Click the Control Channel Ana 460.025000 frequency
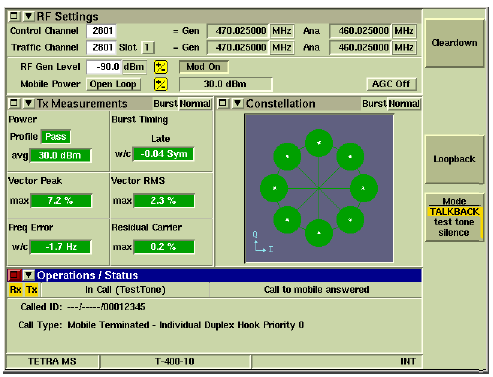This screenshot has width=493, height=377. (x=360, y=31)
